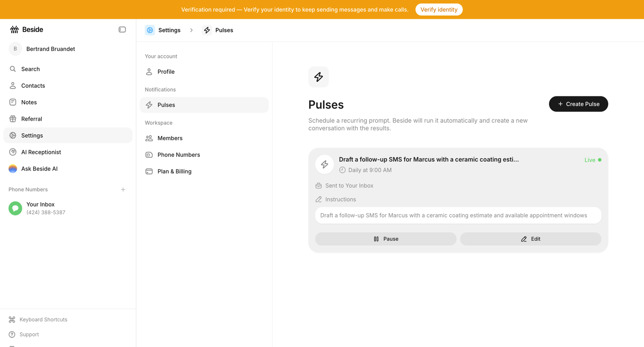Edit the Marcus follow-up pulse

pyautogui.click(x=531, y=239)
